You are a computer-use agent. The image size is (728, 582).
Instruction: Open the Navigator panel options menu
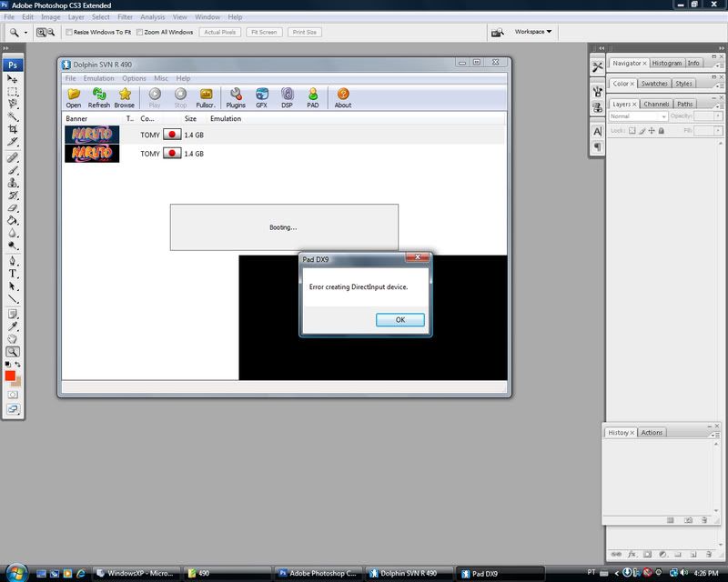[x=719, y=65]
